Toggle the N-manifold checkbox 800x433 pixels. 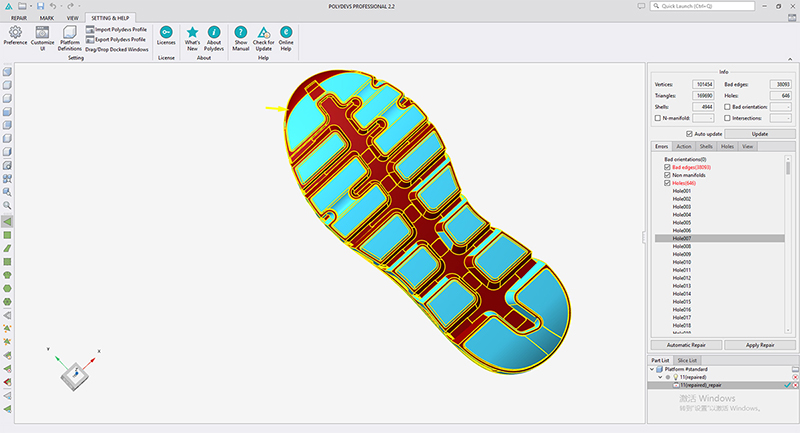[x=658, y=118]
